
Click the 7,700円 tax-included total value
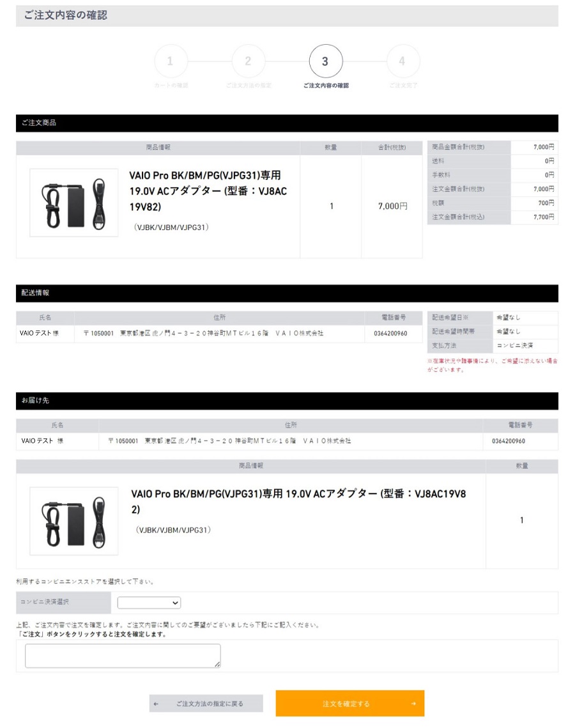click(544, 217)
